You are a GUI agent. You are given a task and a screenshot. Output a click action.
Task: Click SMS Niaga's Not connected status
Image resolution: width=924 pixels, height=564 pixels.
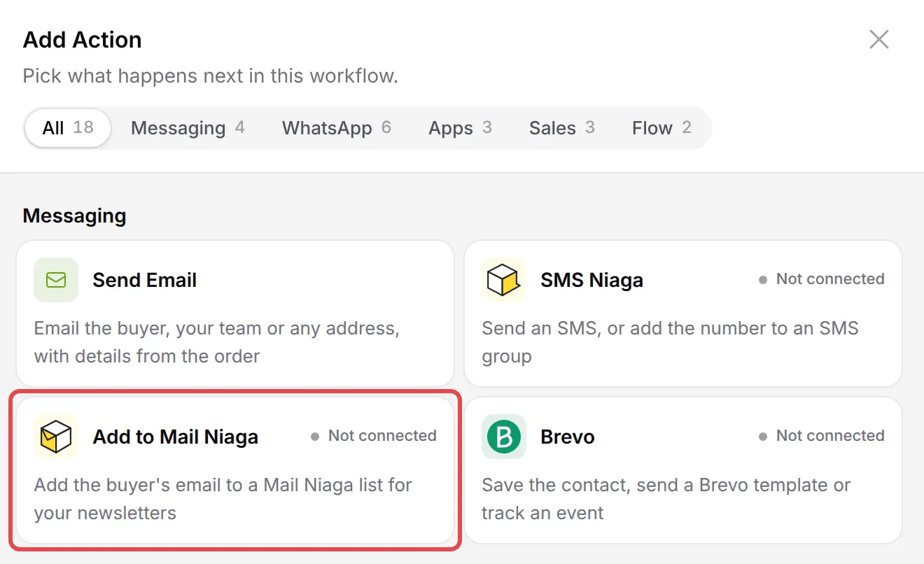point(822,279)
